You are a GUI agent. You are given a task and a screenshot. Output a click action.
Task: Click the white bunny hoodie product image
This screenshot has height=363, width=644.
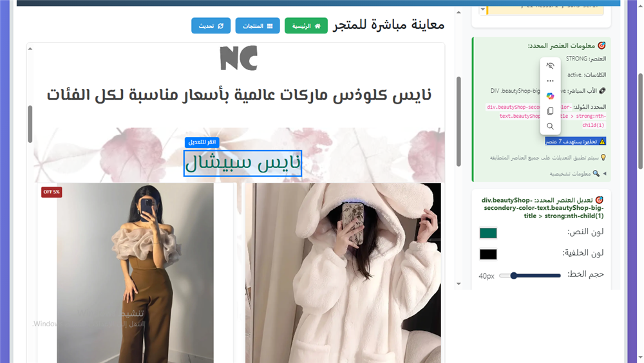pos(343,273)
